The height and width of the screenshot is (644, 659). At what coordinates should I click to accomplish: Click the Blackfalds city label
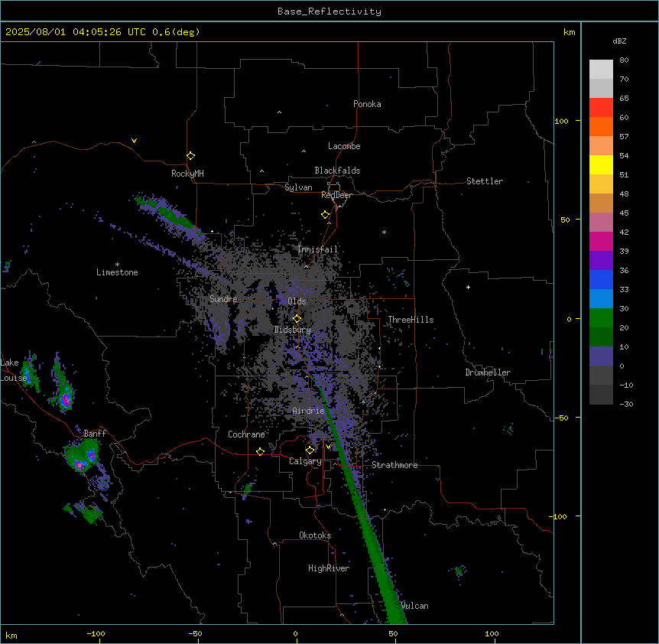point(337,171)
